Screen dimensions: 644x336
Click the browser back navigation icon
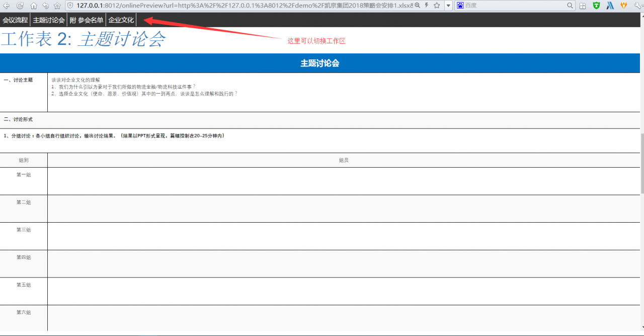pos(6,6)
